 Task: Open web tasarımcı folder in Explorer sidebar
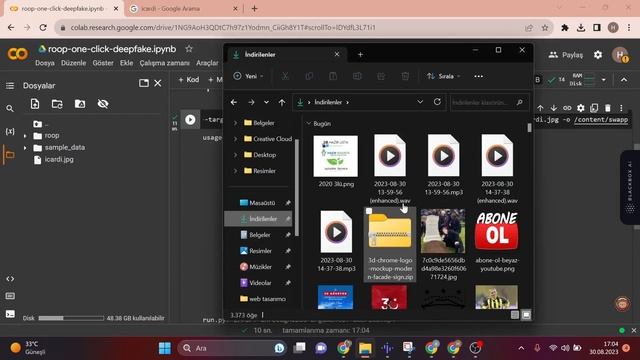click(x=262, y=299)
